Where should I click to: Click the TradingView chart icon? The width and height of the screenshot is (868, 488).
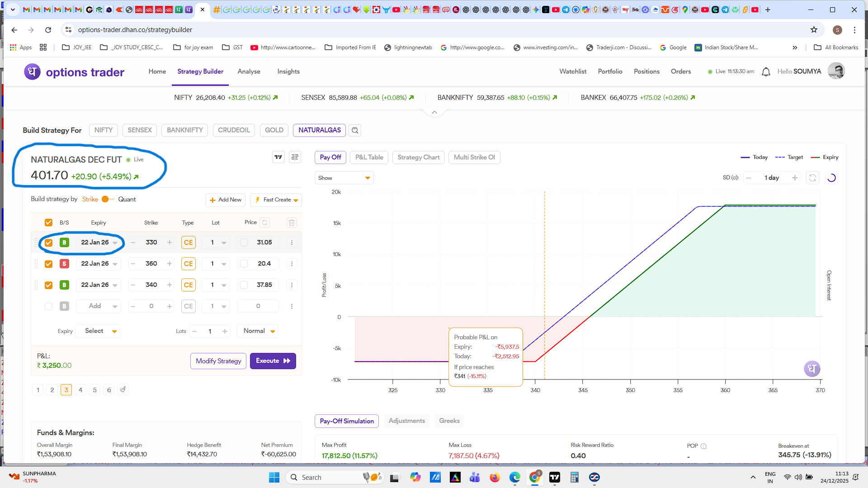click(278, 157)
